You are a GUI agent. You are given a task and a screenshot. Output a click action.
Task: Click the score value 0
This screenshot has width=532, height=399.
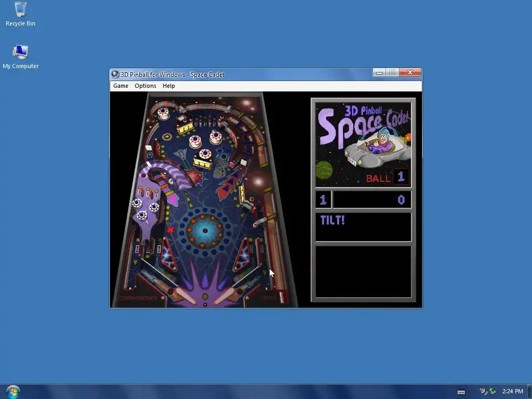pos(401,200)
